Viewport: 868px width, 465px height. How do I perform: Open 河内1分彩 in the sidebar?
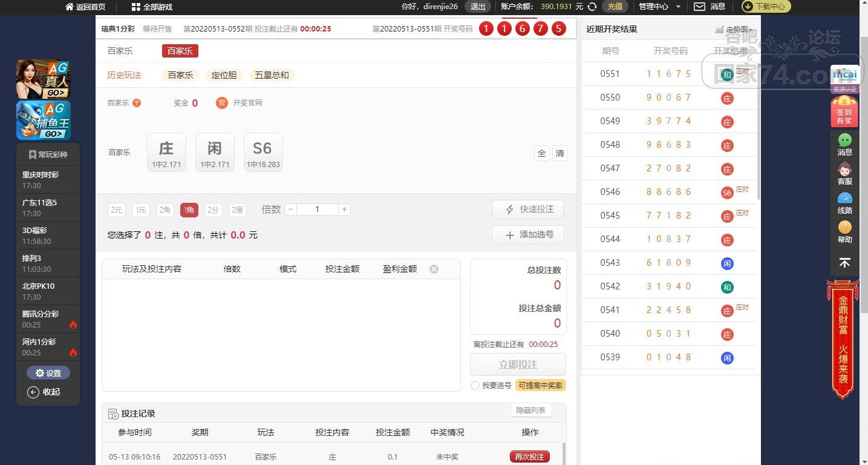(x=48, y=347)
